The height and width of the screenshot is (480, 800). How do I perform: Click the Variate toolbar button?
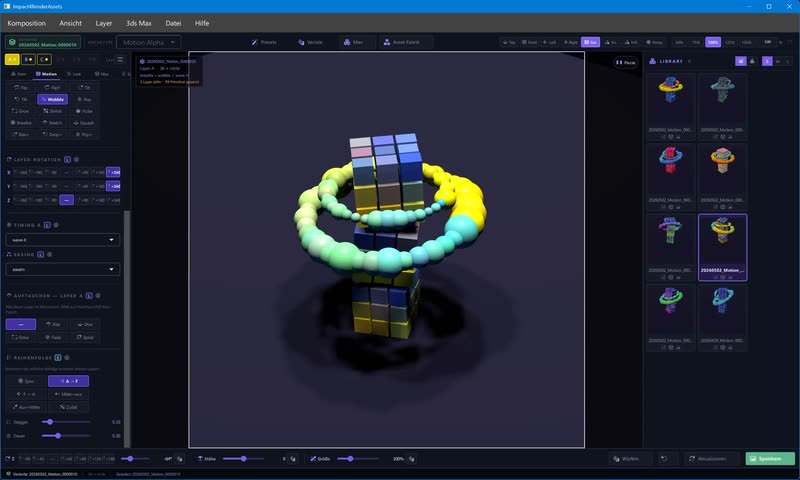[x=310, y=42]
